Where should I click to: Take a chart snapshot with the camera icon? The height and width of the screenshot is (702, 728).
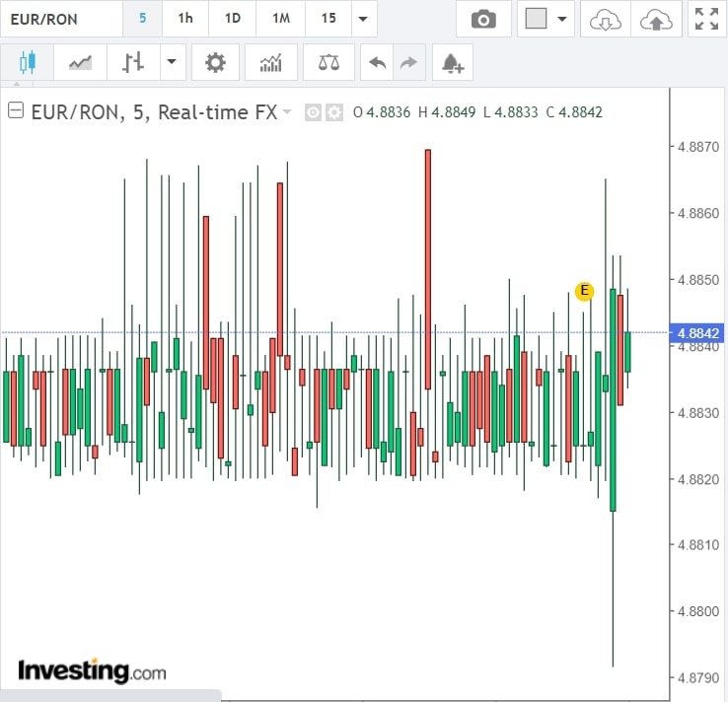coord(483,19)
